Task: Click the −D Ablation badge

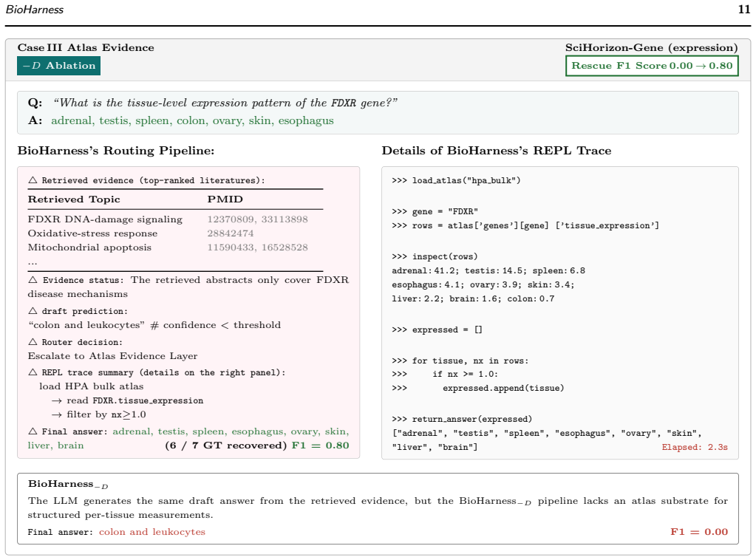Action: coord(59,66)
